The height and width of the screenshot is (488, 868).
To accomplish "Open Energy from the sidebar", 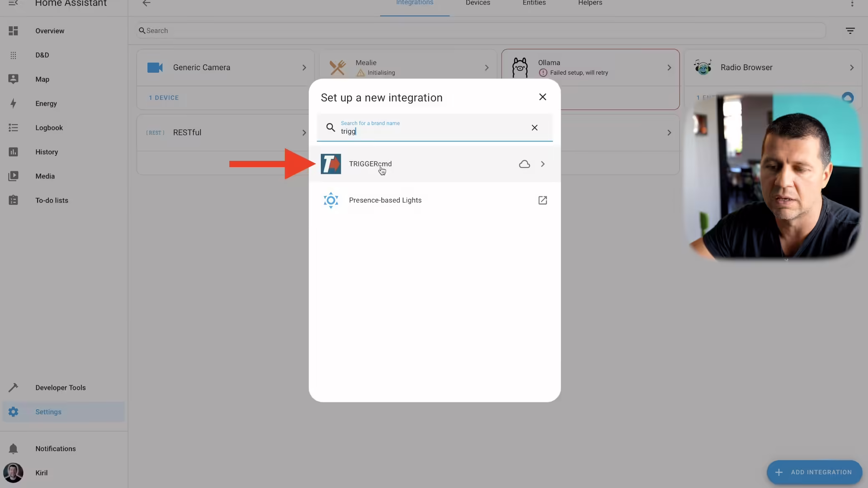I will pyautogui.click(x=63, y=104).
